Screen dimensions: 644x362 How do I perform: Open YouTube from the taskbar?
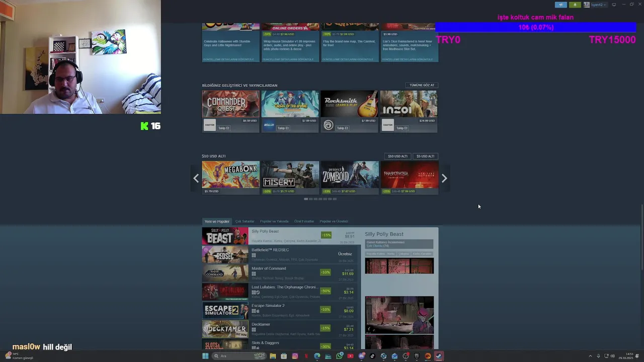pyautogui.click(x=350, y=356)
